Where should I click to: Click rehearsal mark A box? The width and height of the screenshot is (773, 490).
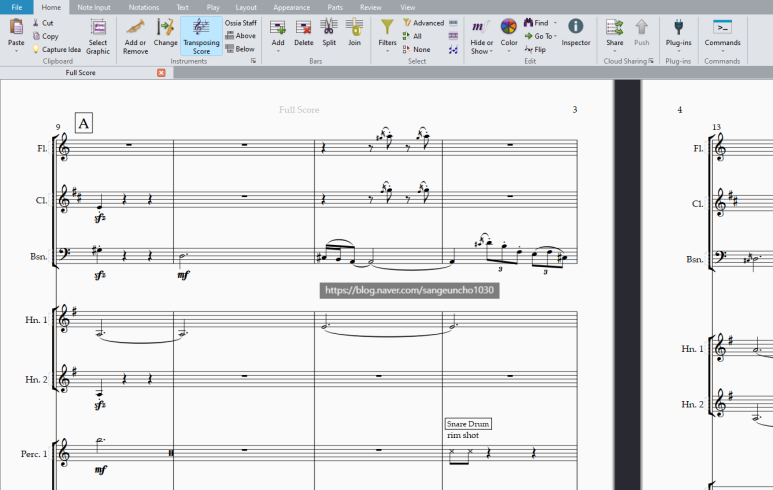[84, 123]
